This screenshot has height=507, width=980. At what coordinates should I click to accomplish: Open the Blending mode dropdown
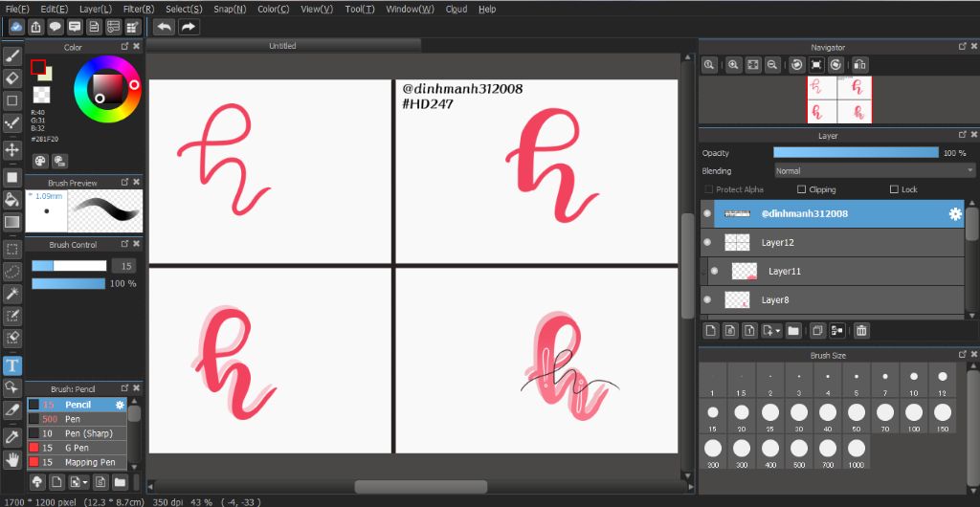(875, 170)
